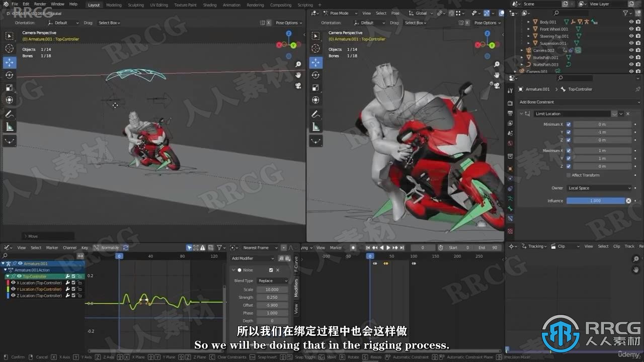Toggle Normalize in graph editor header
644x362 pixels.
(107, 248)
